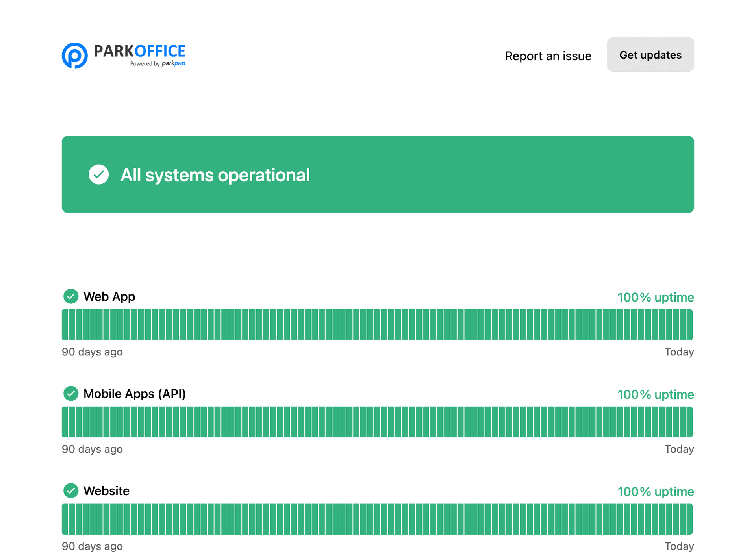Click the Website status checkmark icon

pos(71,491)
